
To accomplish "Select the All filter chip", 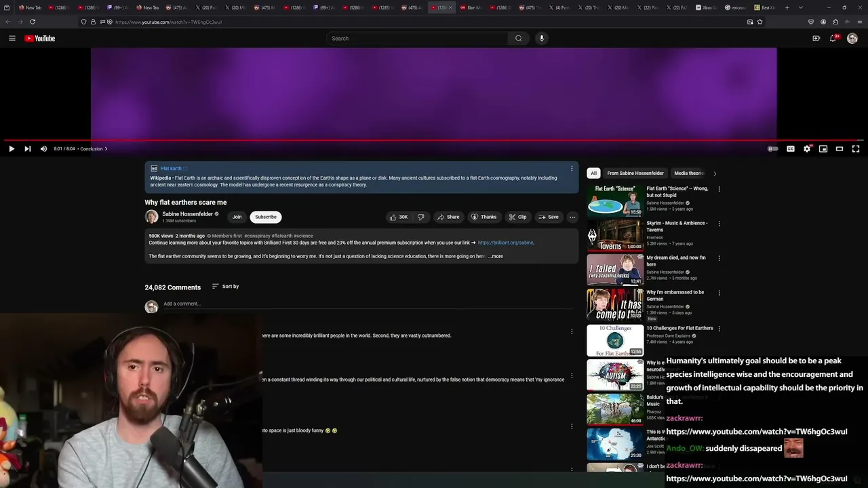I will (593, 173).
